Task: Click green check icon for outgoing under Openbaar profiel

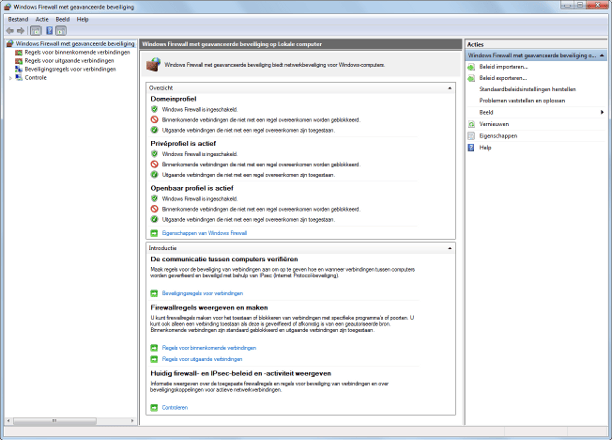Action: (x=154, y=219)
